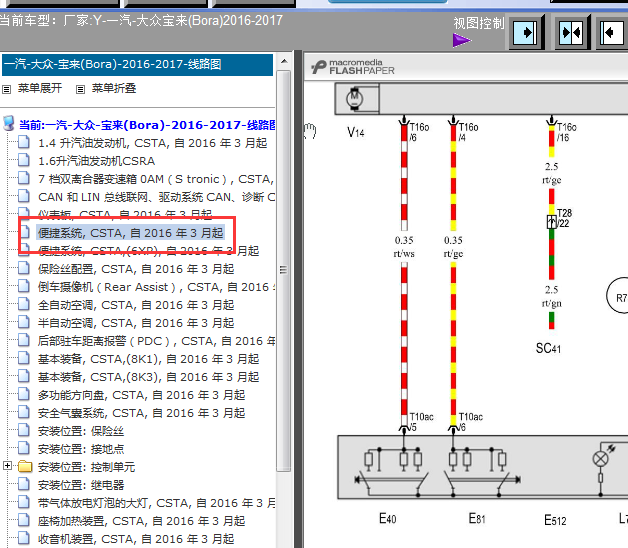
Task: Click page icon beside 收音机装置
Action: click(x=24, y=538)
